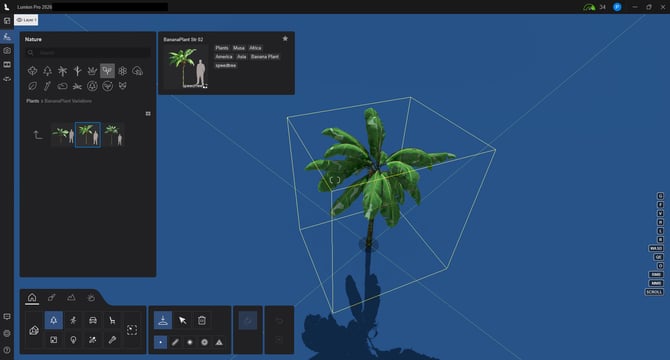Go to Plants in the breadcrumb
The image size is (670, 360).
pyautogui.click(x=32, y=101)
